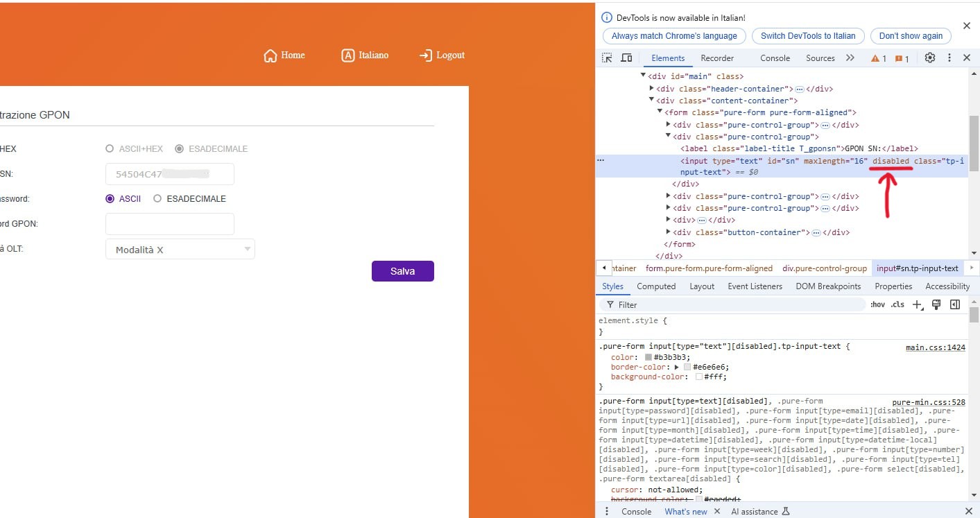This screenshot has height=518, width=980.
Task: Open DevTools settings gear
Action: [x=930, y=58]
